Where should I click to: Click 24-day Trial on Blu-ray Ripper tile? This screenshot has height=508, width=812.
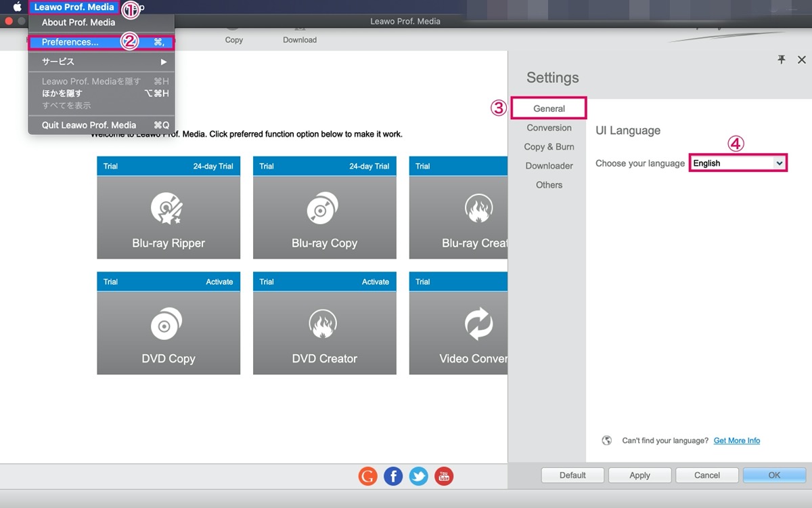213,167
